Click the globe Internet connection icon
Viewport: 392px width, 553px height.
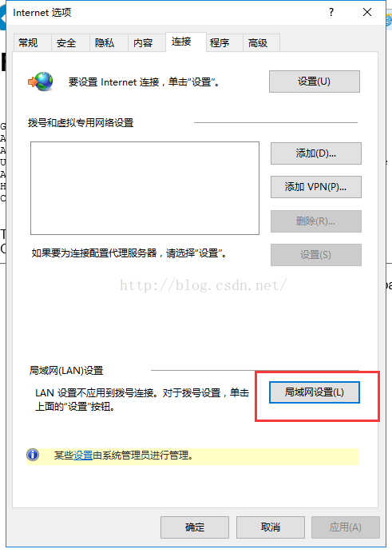pyautogui.click(x=41, y=82)
